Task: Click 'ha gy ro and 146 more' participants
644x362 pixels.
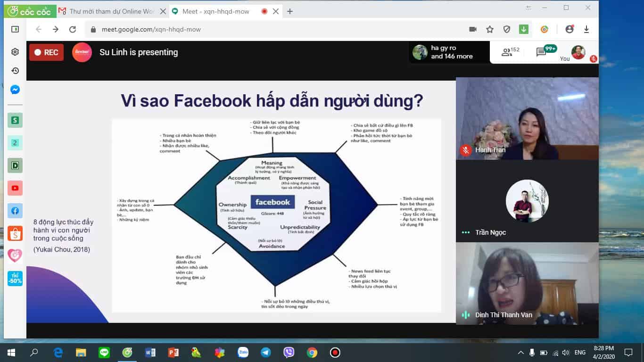Action: pos(449,52)
